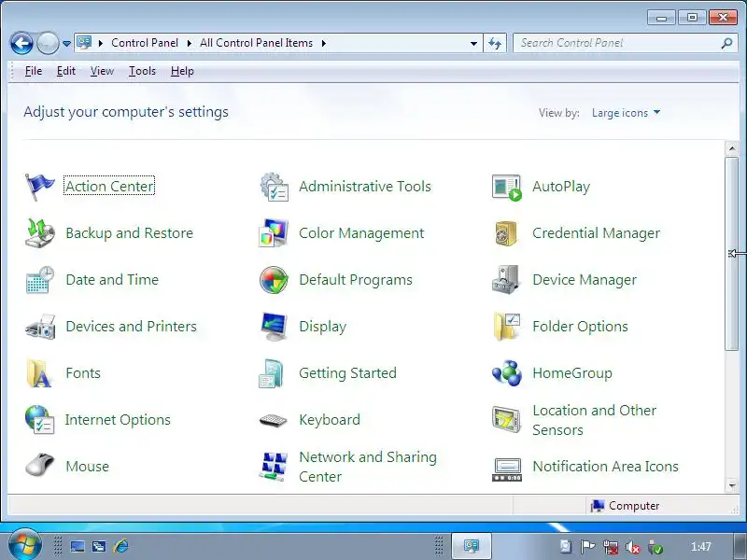Open the Mouse icon
Screen dimensions: 747x560
pyautogui.click(x=39, y=465)
